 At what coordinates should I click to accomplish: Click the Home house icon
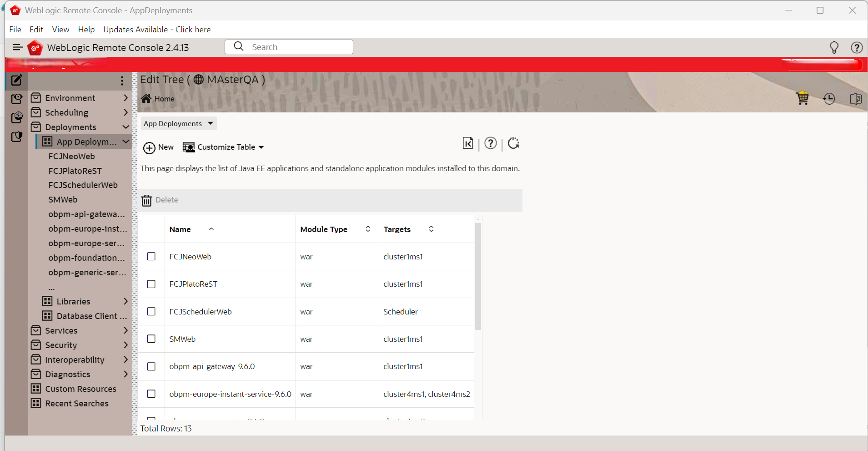[146, 98]
